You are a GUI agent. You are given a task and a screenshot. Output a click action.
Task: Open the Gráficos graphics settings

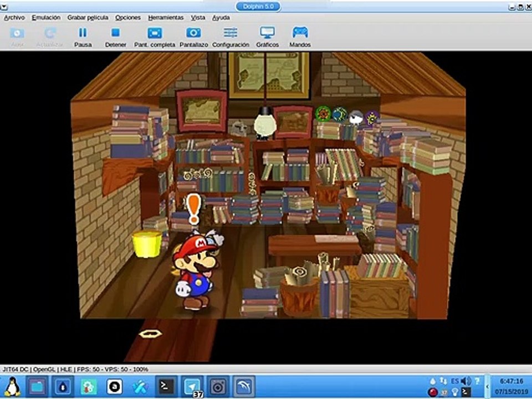(x=267, y=37)
